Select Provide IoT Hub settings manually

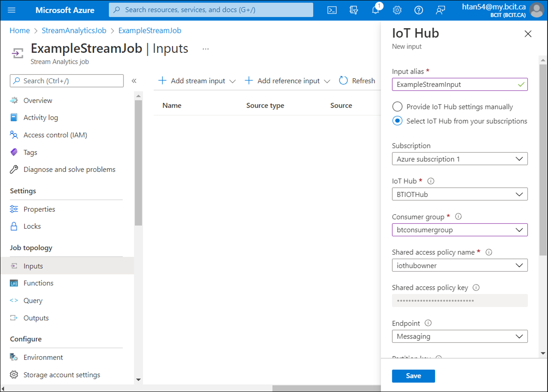click(397, 107)
